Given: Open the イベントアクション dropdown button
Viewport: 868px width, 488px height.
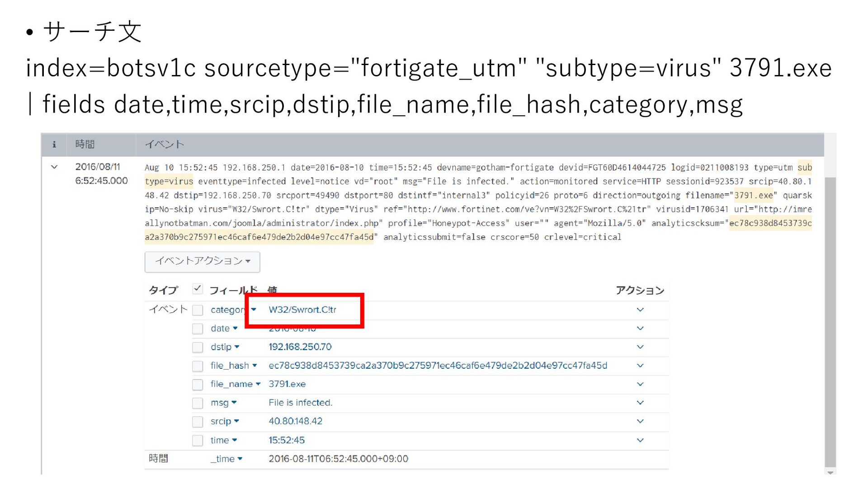Looking at the screenshot, I should 202,261.
